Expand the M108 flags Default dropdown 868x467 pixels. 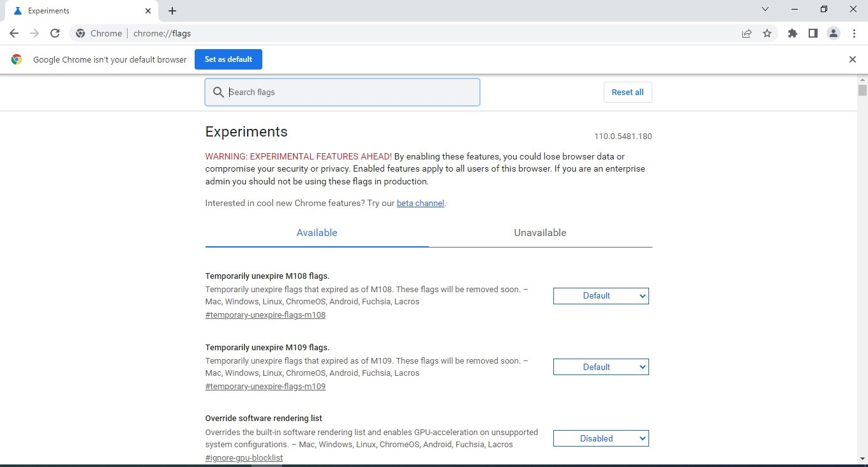pyautogui.click(x=601, y=296)
